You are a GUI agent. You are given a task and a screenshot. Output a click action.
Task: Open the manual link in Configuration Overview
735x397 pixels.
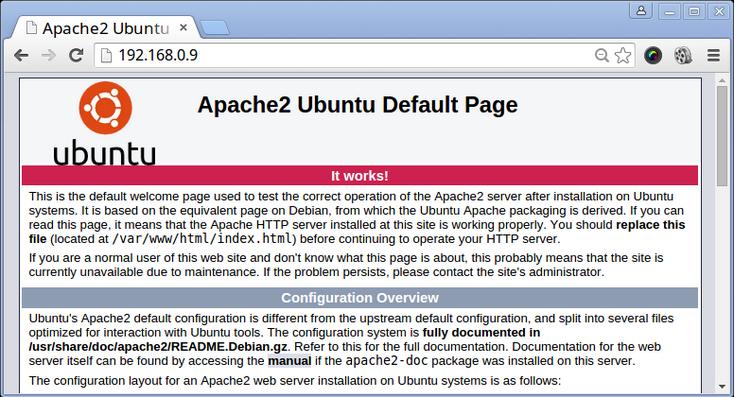[x=289, y=361]
